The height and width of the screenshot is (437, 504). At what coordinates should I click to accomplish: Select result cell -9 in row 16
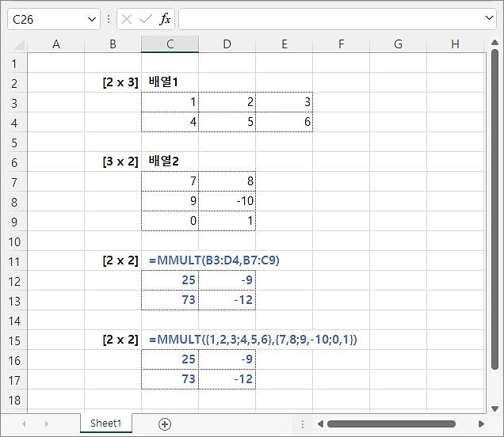pyautogui.click(x=227, y=359)
